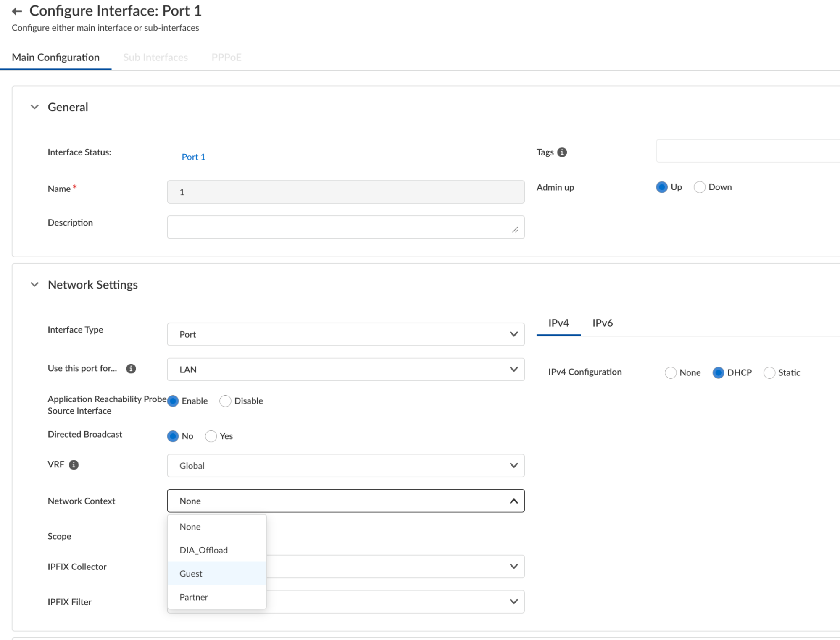Viewport: 840px width, 640px height.
Task: Click the info icon next to Use this port for
Action: 131,369
